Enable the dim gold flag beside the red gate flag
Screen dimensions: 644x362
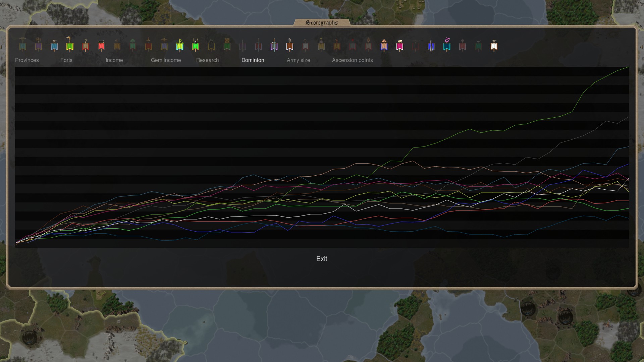pyautogui.click(x=117, y=45)
